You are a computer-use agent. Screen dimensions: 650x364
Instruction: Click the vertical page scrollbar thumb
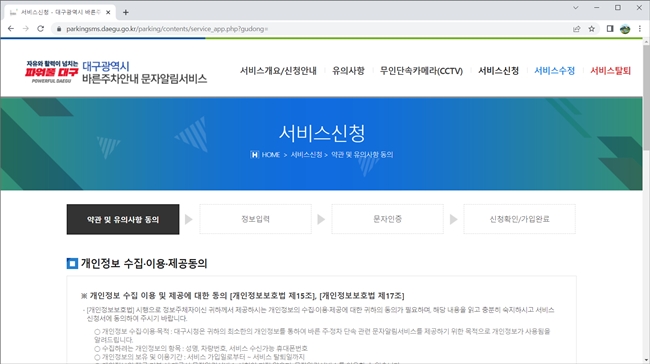646,97
